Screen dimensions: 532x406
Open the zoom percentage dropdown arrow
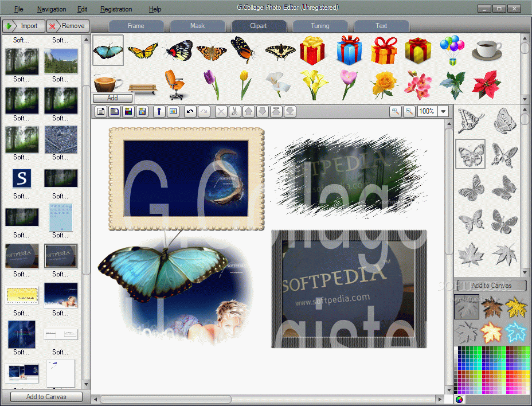click(443, 111)
